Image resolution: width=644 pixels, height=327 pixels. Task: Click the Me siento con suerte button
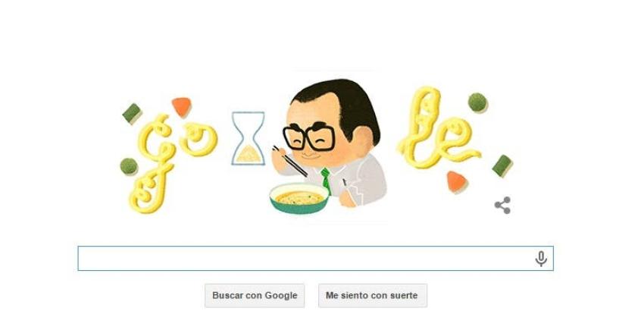[373, 295]
